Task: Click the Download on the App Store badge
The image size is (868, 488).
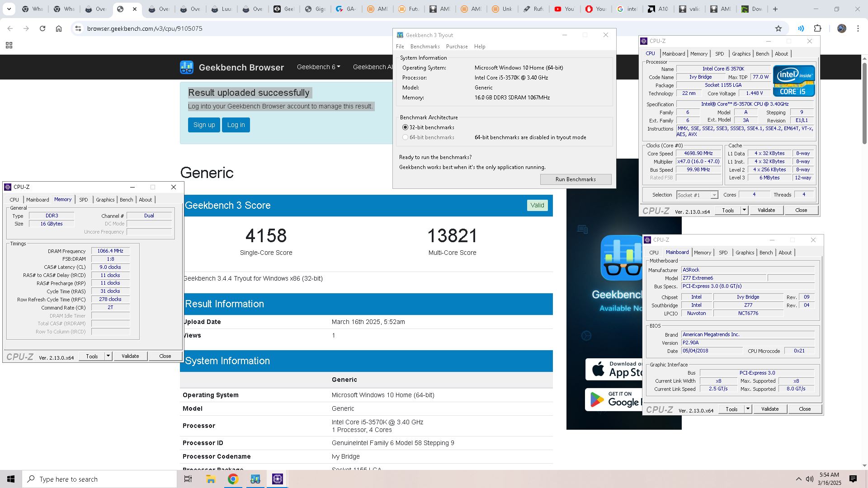Action: 614,369
